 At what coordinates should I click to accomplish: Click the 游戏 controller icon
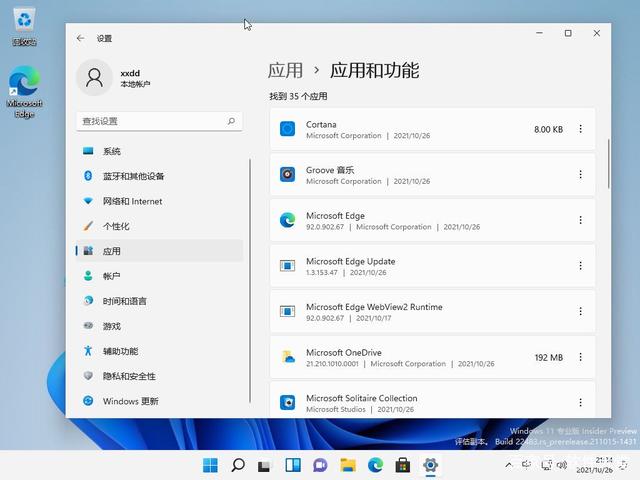88,326
